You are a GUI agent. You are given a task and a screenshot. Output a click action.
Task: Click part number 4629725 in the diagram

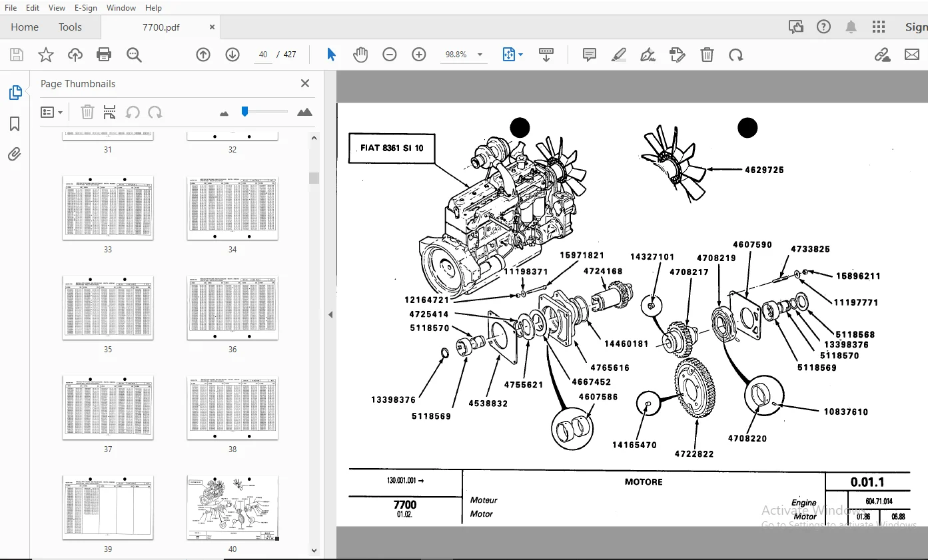[763, 170]
